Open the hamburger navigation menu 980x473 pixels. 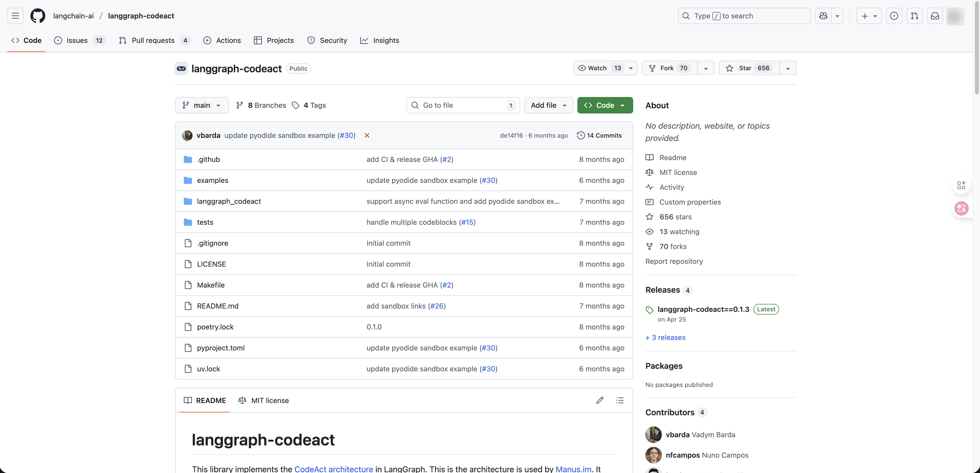(15, 16)
